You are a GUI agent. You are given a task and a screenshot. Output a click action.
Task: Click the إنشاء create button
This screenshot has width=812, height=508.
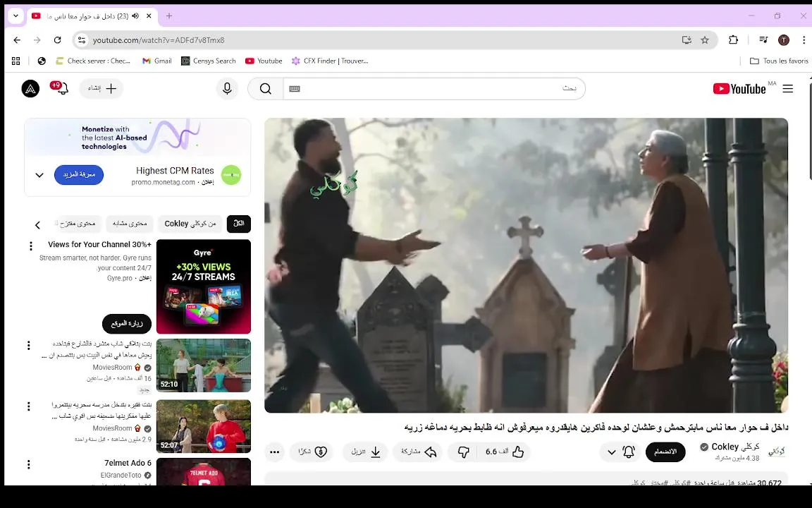point(101,89)
